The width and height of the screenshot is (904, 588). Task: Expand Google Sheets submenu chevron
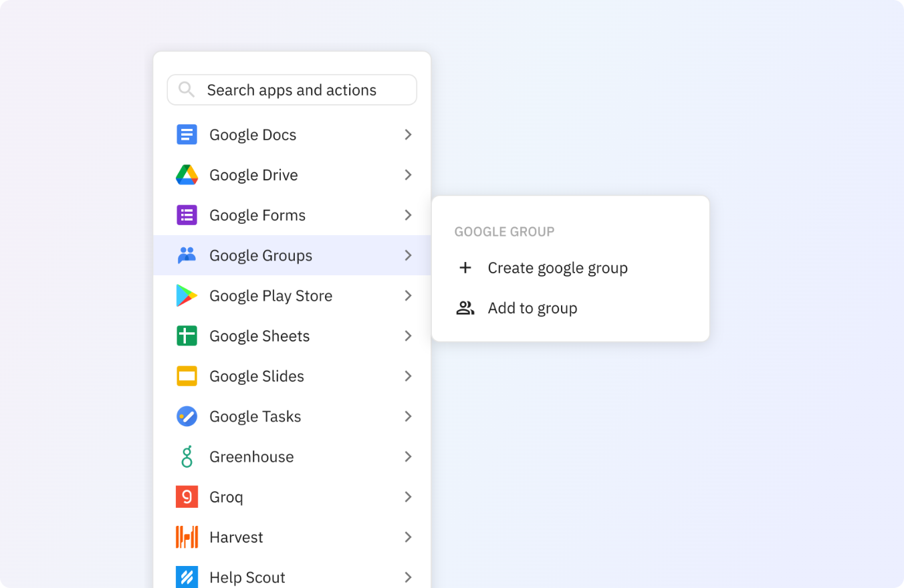[x=408, y=336]
